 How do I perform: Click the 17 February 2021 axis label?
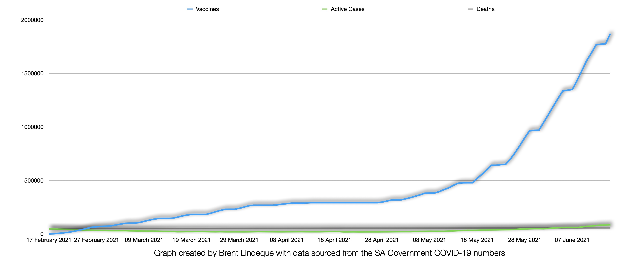pyautogui.click(x=49, y=239)
